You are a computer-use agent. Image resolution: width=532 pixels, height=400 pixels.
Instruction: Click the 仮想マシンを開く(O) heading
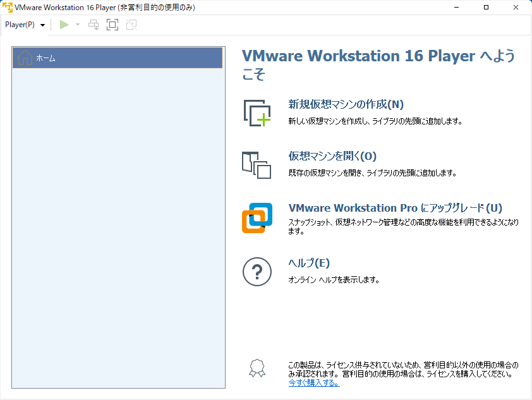(332, 156)
